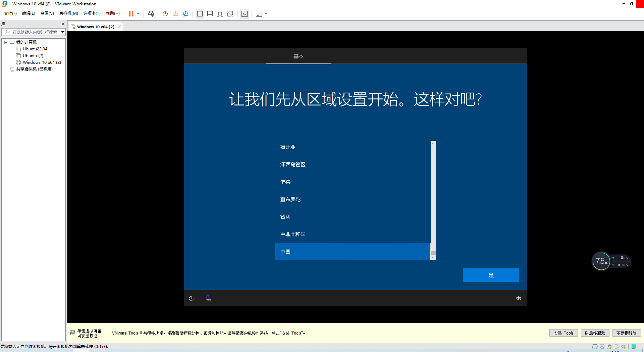This screenshot has width=644, height=352.
Task: Close the Windows 10 x64 (2) tab
Action: pyautogui.click(x=119, y=27)
